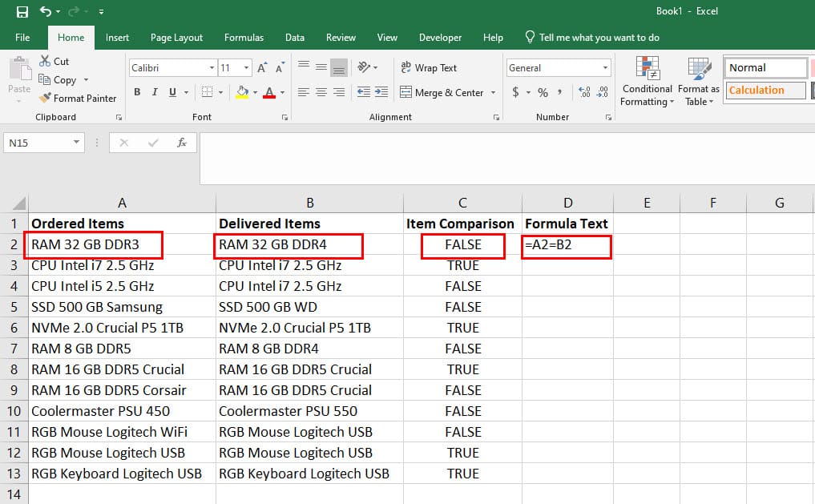Click the Cut scissors button
The image size is (815, 504).
[54, 62]
